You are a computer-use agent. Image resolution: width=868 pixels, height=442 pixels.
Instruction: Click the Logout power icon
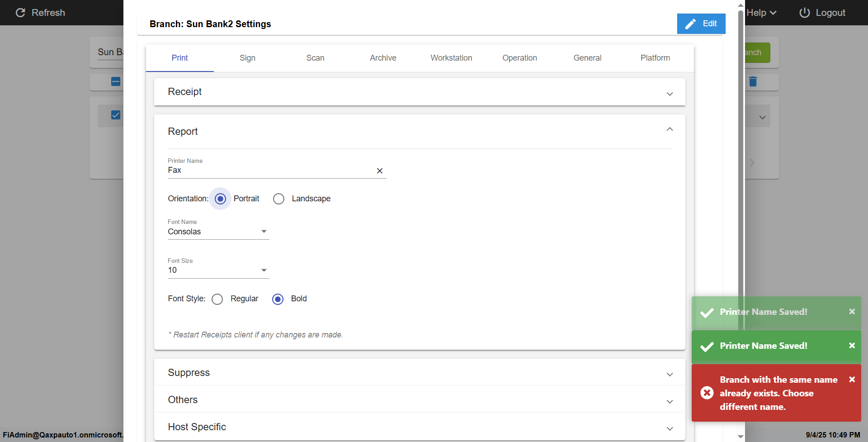(804, 13)
